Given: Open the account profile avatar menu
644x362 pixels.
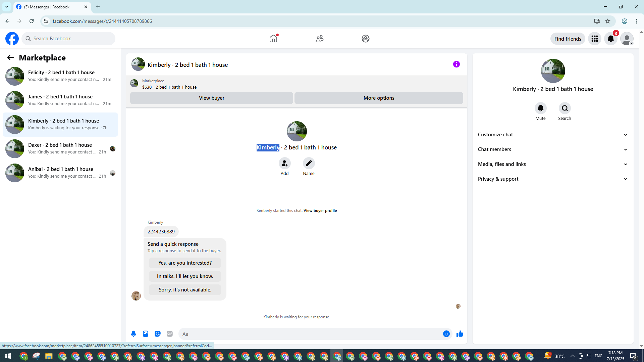Looking at the screenshot, I should pos(627,39).
